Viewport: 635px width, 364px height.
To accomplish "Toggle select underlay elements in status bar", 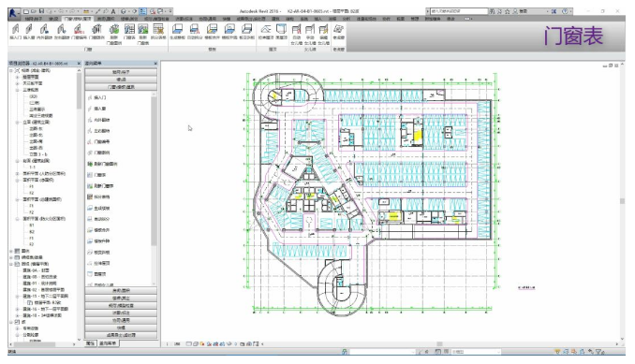I will pos(566,352).
